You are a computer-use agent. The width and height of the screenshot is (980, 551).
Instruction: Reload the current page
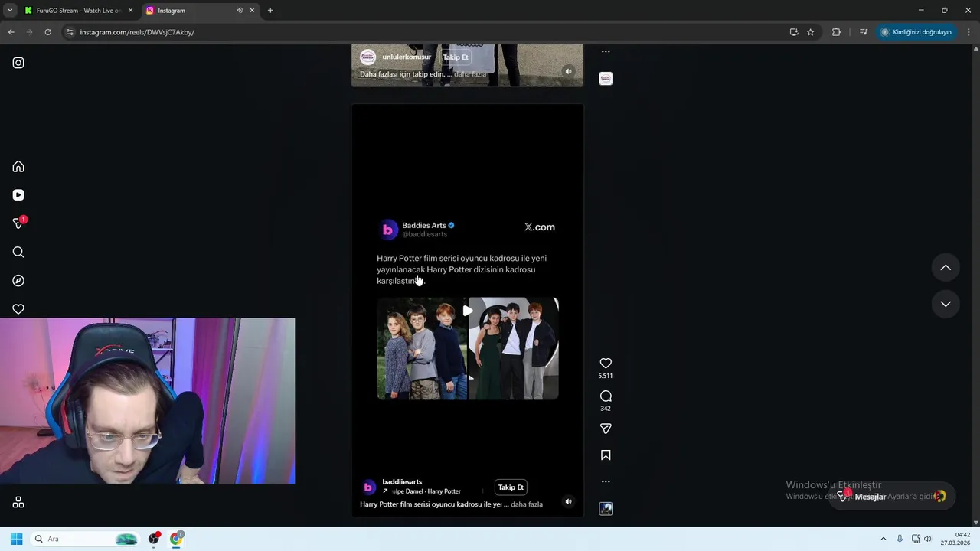47,32
